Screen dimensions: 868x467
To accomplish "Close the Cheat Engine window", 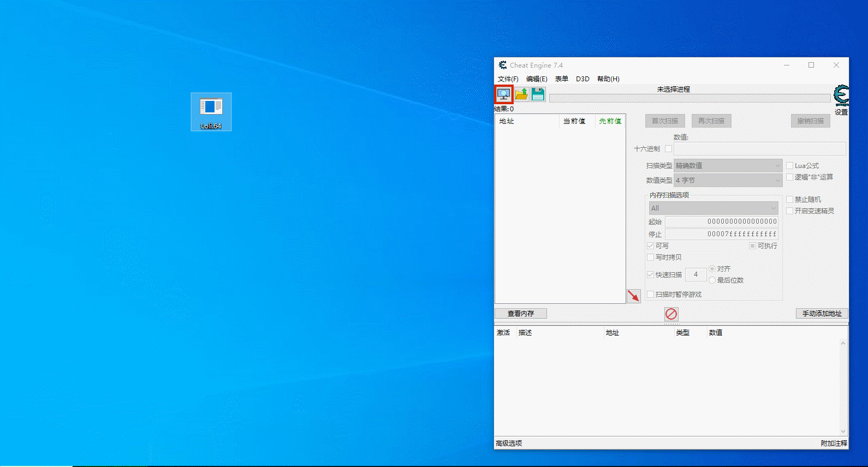I will tap(836, 65).
